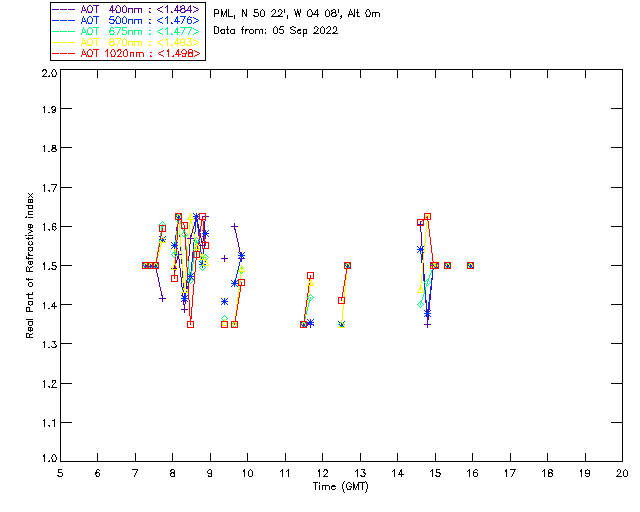Click the x-axis tick label 12

(x=322, y=473)
